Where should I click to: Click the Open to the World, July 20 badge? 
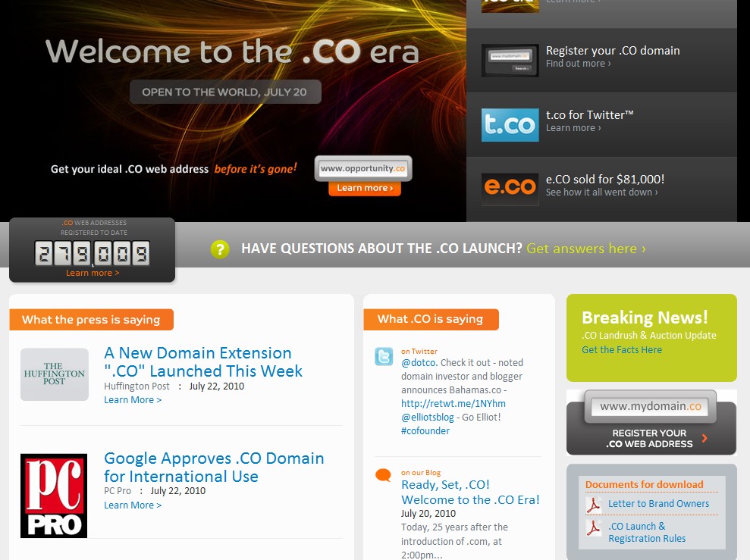225,92
